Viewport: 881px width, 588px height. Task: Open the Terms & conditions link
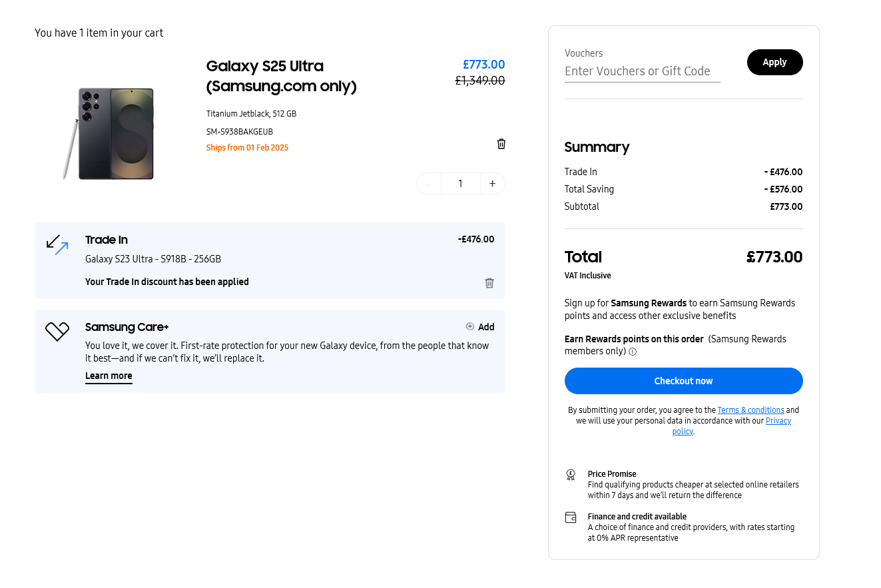tap(750, 410)
